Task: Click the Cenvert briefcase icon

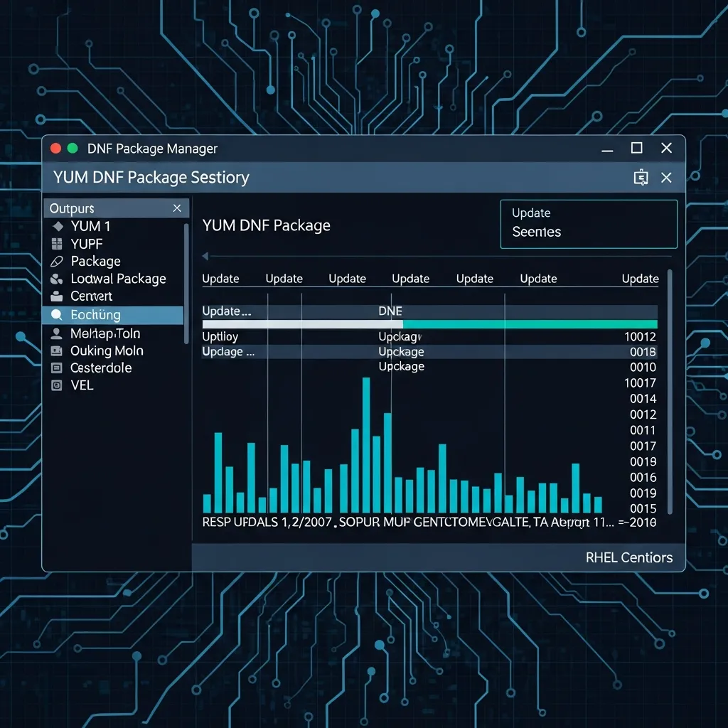Action: coord(56,296)
